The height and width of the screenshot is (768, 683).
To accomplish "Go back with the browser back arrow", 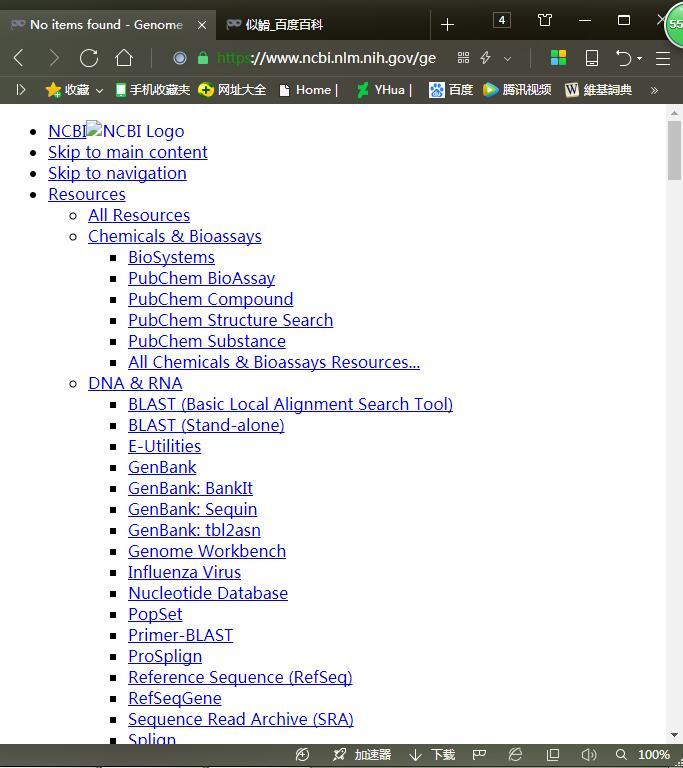I will pyautogui.click(x=18, y=58).
